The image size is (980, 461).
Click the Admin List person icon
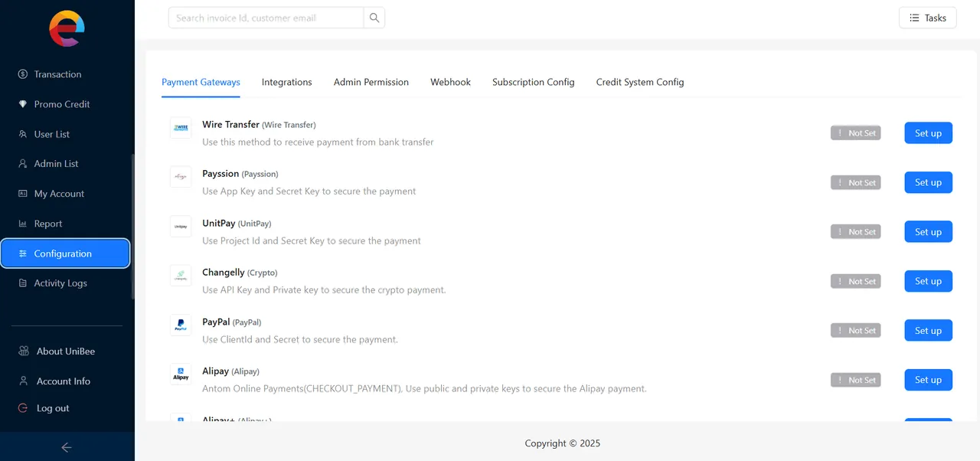point(23,164)
